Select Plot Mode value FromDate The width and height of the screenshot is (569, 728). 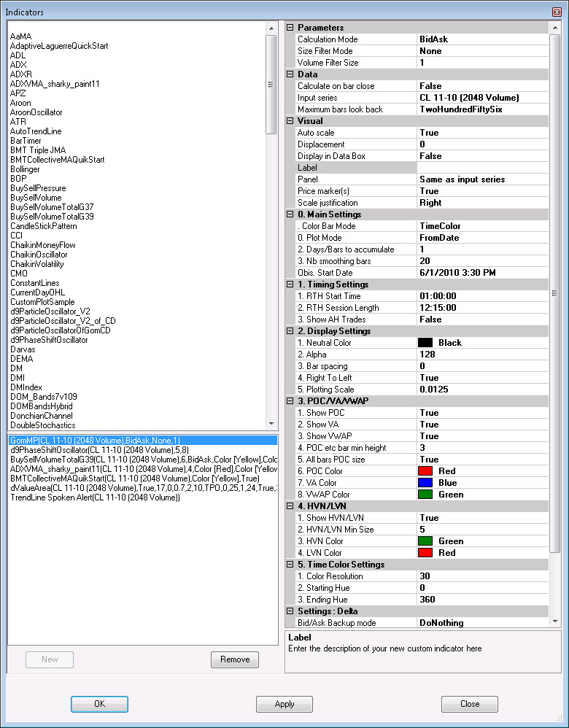tap(483, 238)
